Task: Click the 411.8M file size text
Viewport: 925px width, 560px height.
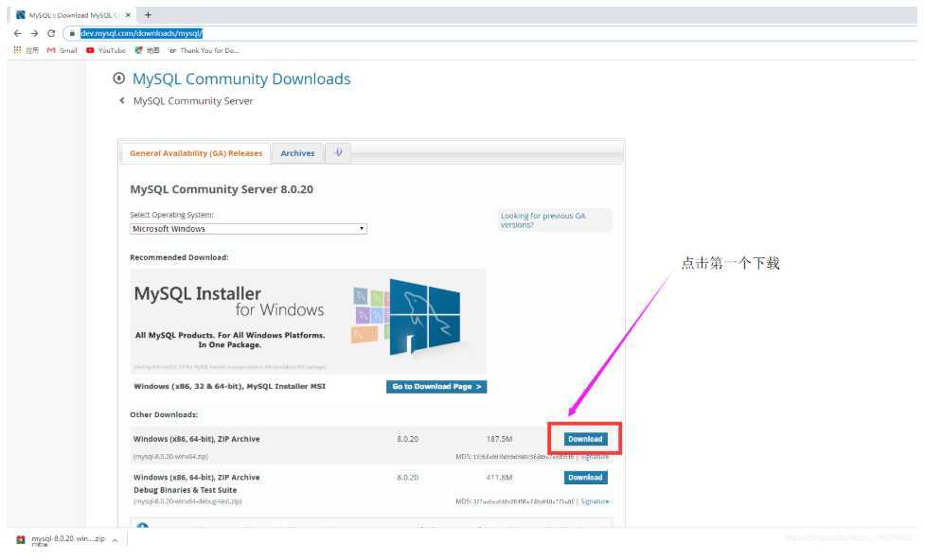Action: point(499,478)
